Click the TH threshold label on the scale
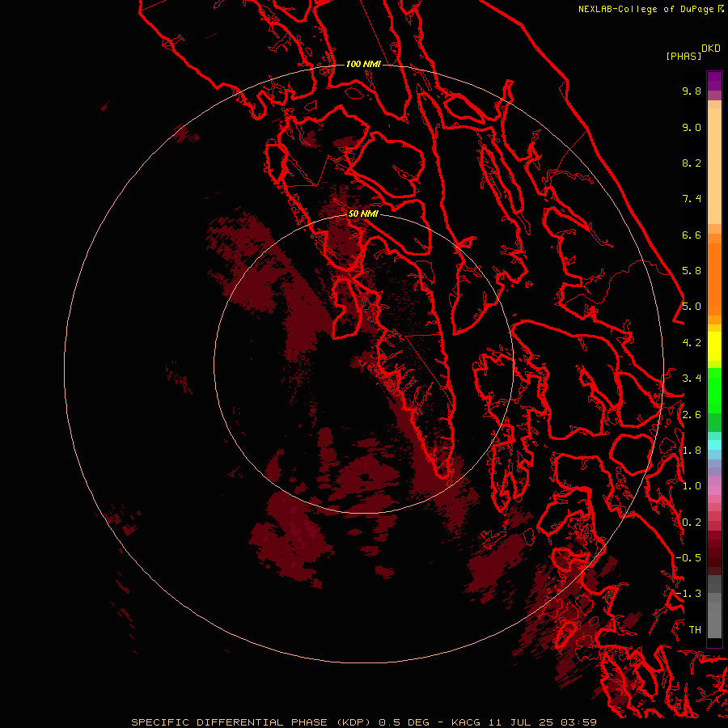 coord(695,630)
